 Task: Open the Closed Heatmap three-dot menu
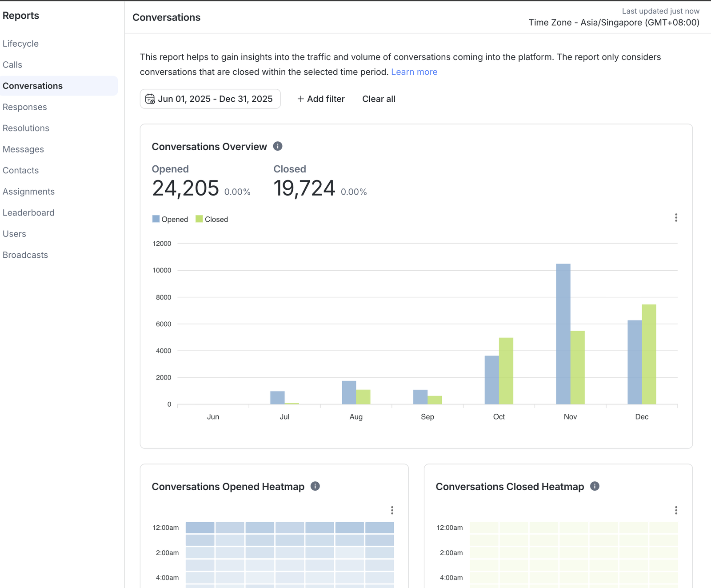[676, 510]
